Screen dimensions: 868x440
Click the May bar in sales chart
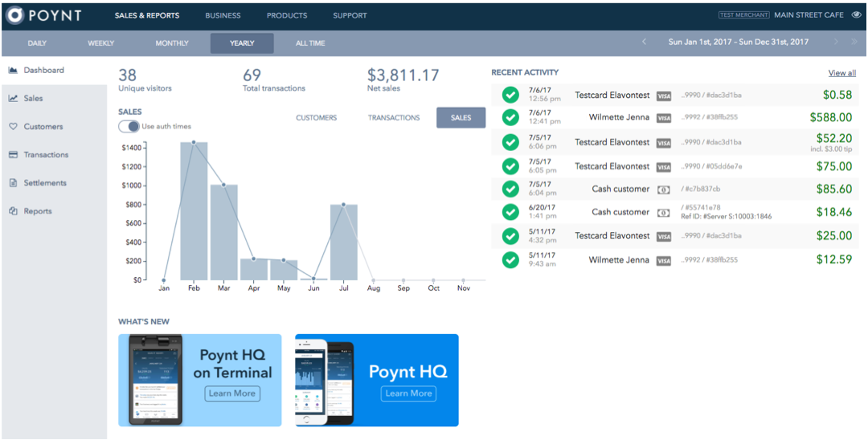tap(284, 270)
